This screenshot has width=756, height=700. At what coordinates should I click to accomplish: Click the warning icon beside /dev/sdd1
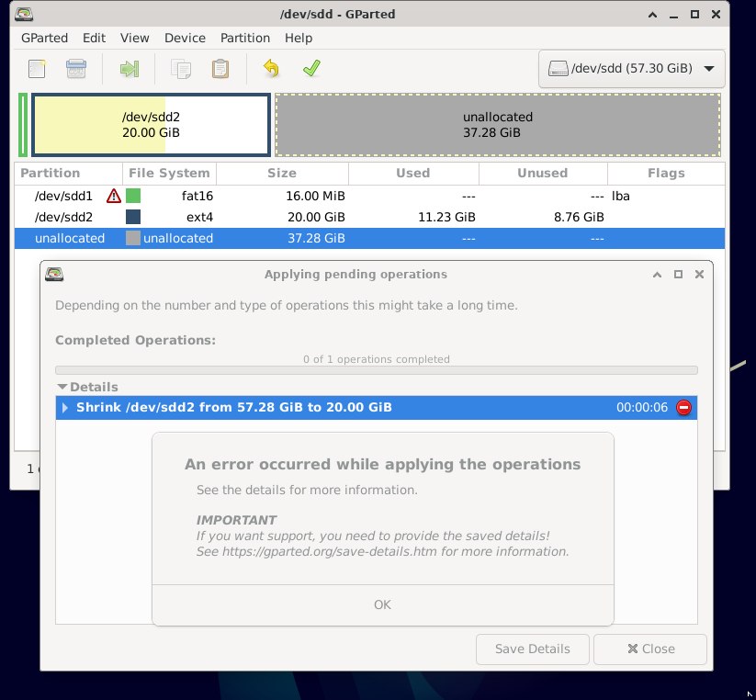click(113, 196)
